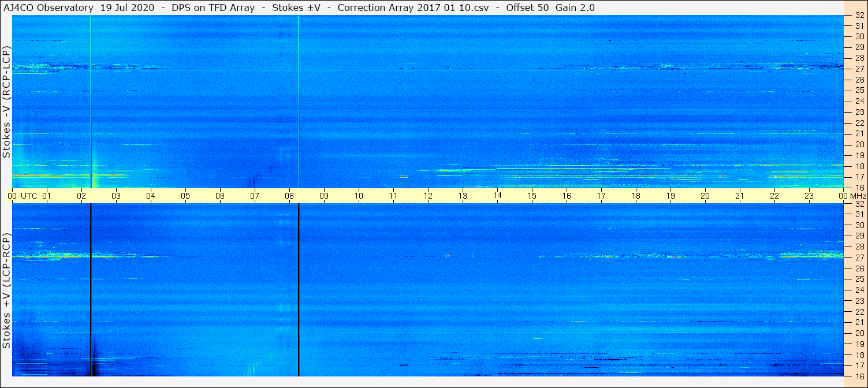Click the "Offset 50" value in header
The image size is (868, 388).
(x=527, y=8)
